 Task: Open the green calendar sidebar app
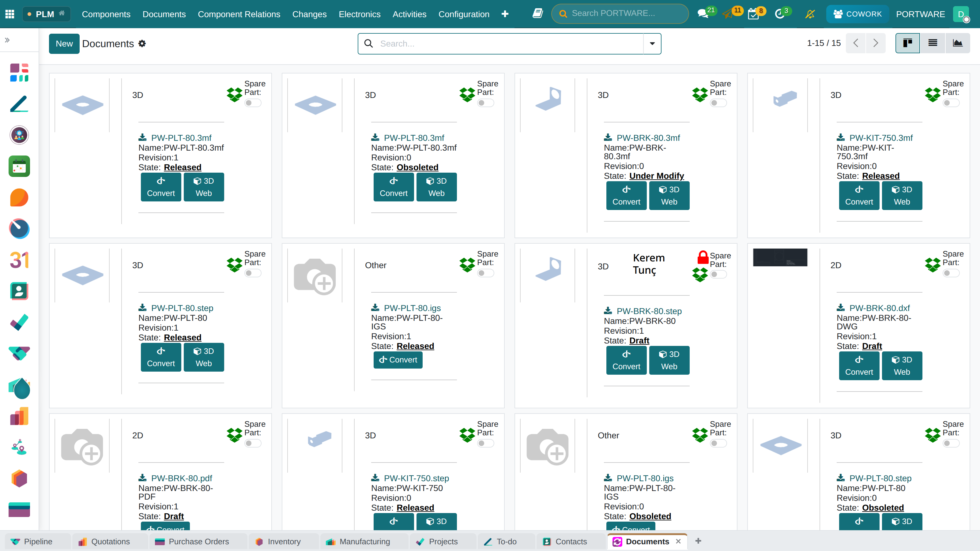point(19,166)
